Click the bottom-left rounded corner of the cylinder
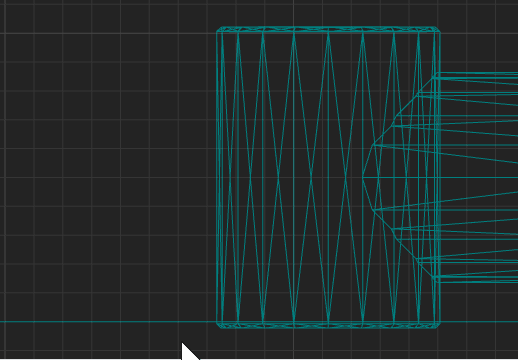518x360 pixels. (219, 326)
